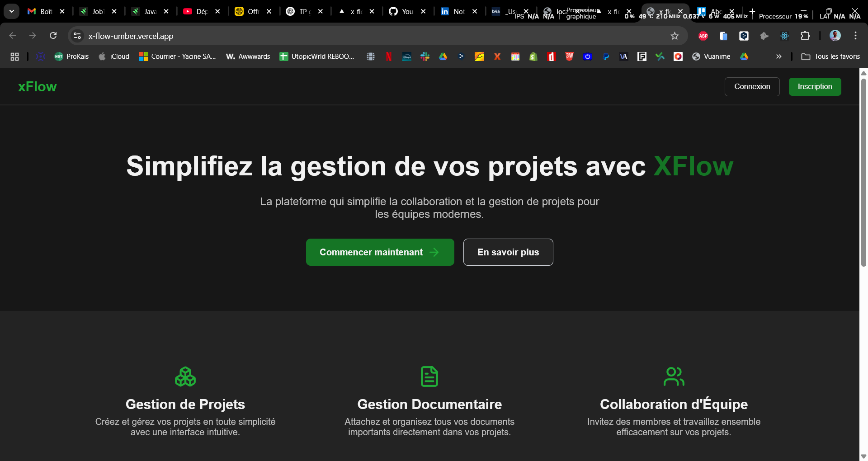Click the Gestion Documentaire heading
The height and width of the screenshot is (461, 868).
[x=429, y=404]
